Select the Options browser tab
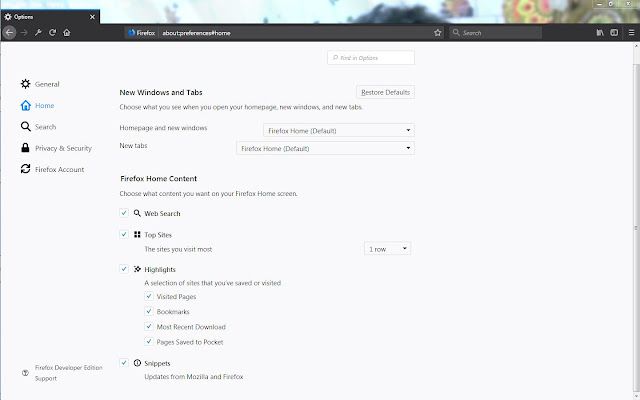This screenshot has width=640, height=400. click(50, 17)
